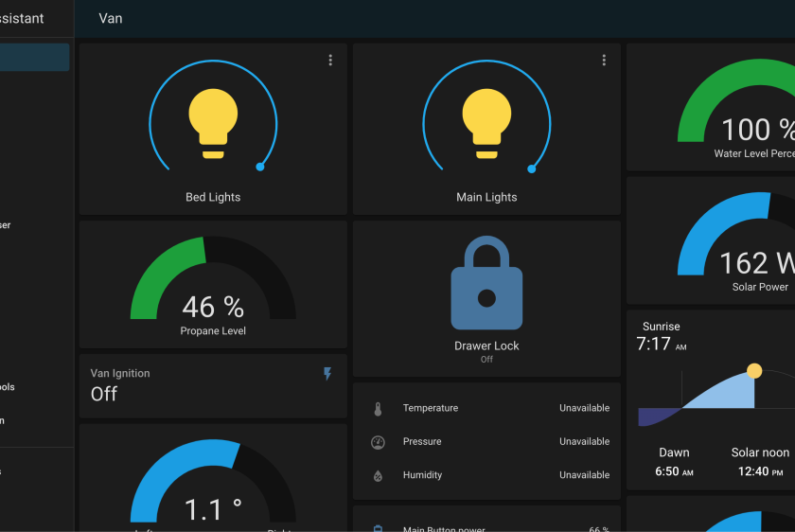Toggle the Bed Lights bulb icon
Viewport: 795px width, 532px height.
pos(213,124)
